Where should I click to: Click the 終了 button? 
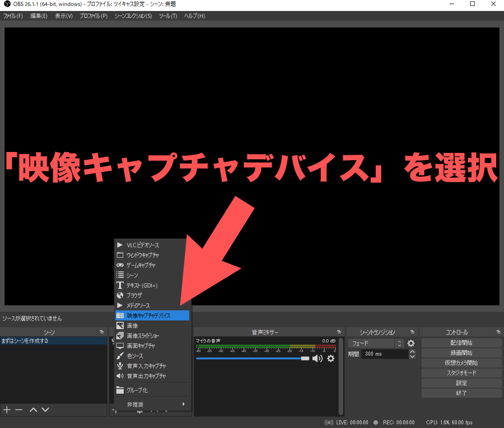click(x=461, y=393)
